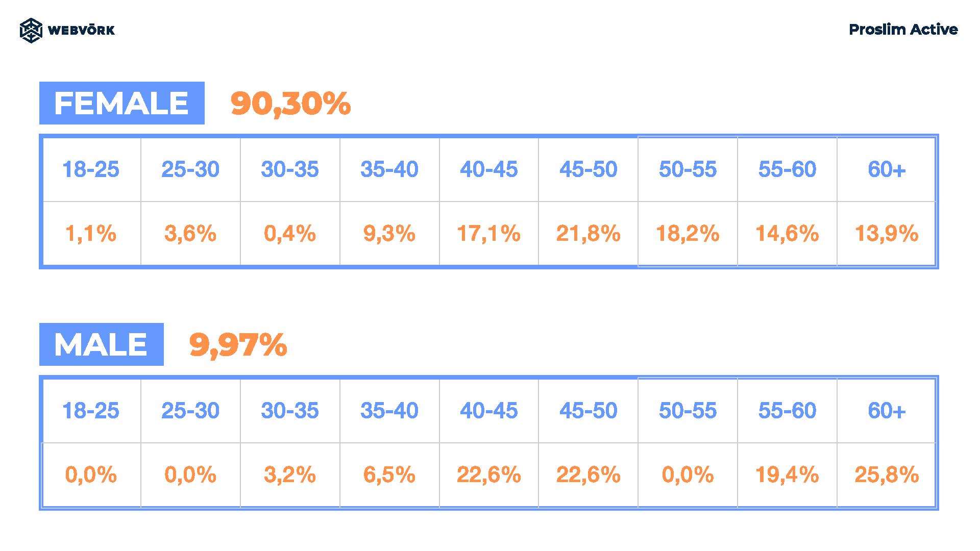980x551 pixels.
Task: Select the MALE label badge
Action: coord(102,344)
